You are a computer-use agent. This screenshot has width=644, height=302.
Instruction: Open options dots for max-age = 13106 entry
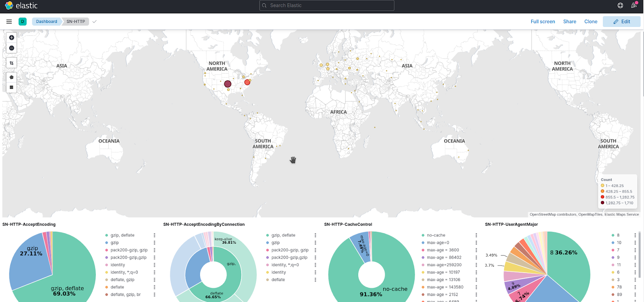(476, 280)
